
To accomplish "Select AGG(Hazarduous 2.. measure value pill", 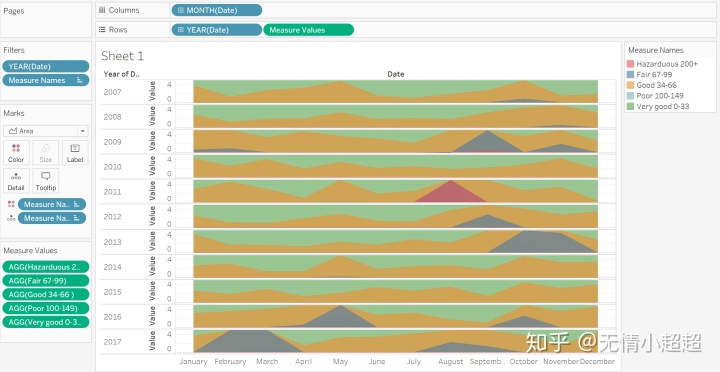I will [45, 267].
